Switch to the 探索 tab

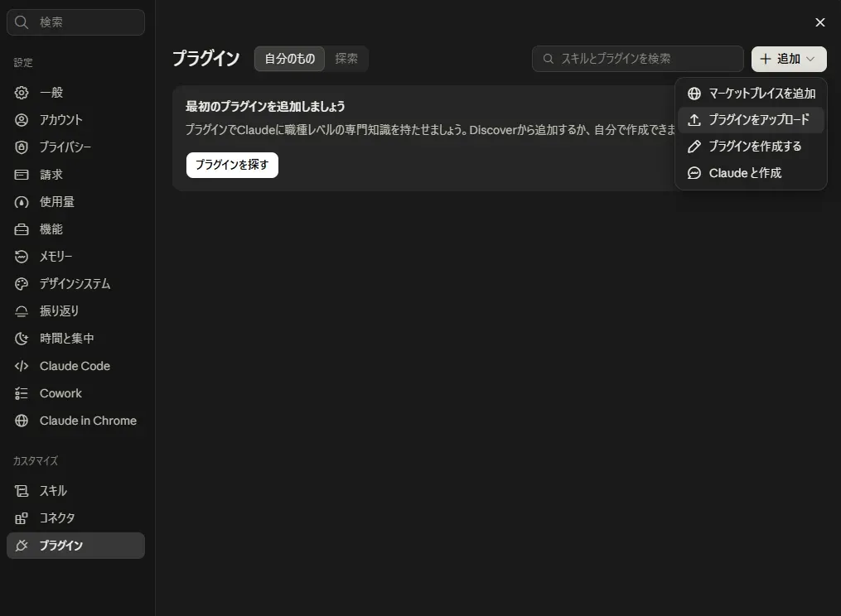[346, 59]
